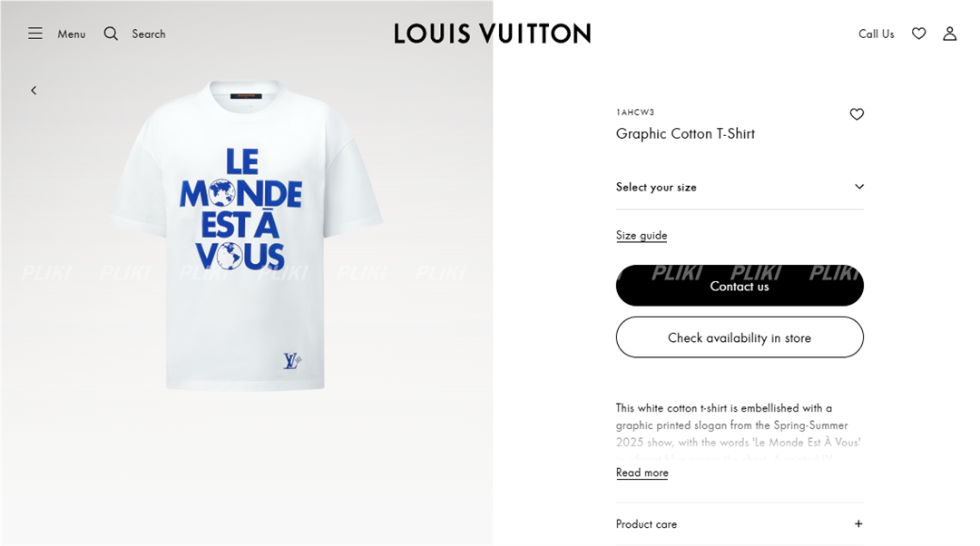Click the Menu label in header
This screenshot has width=980, height=546.
[72, 34]
